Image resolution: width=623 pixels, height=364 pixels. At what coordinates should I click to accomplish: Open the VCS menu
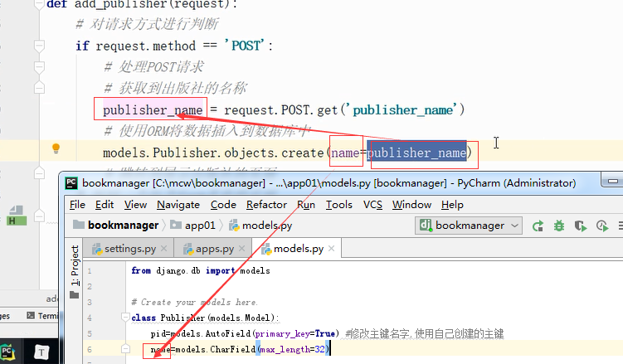click(372, 205)
